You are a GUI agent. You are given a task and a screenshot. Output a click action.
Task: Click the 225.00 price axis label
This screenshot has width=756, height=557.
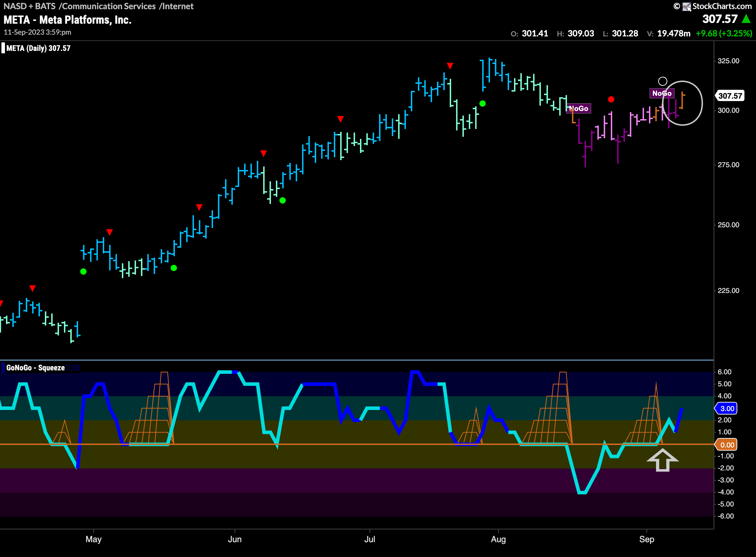pyautogui.click(x=728, y=291)
